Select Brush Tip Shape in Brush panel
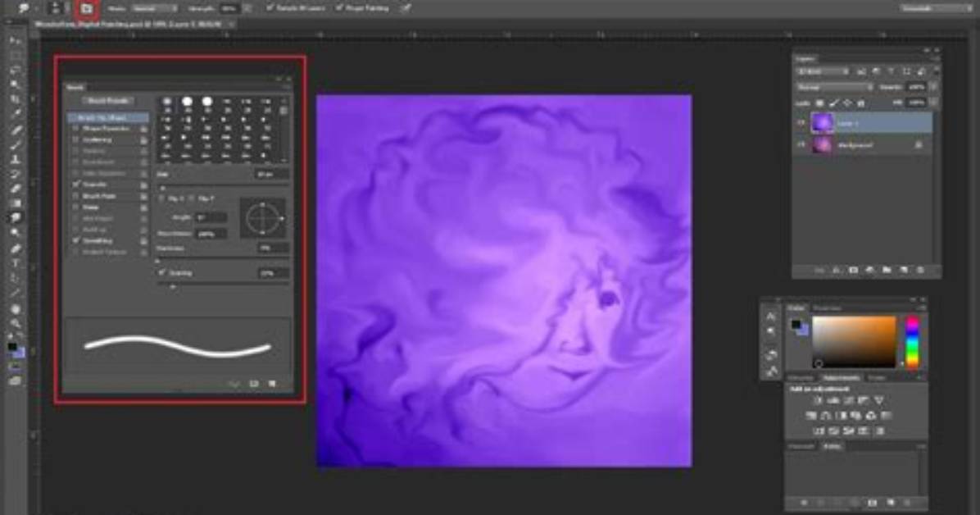980x515 pixels. click(x=109, y=117)
